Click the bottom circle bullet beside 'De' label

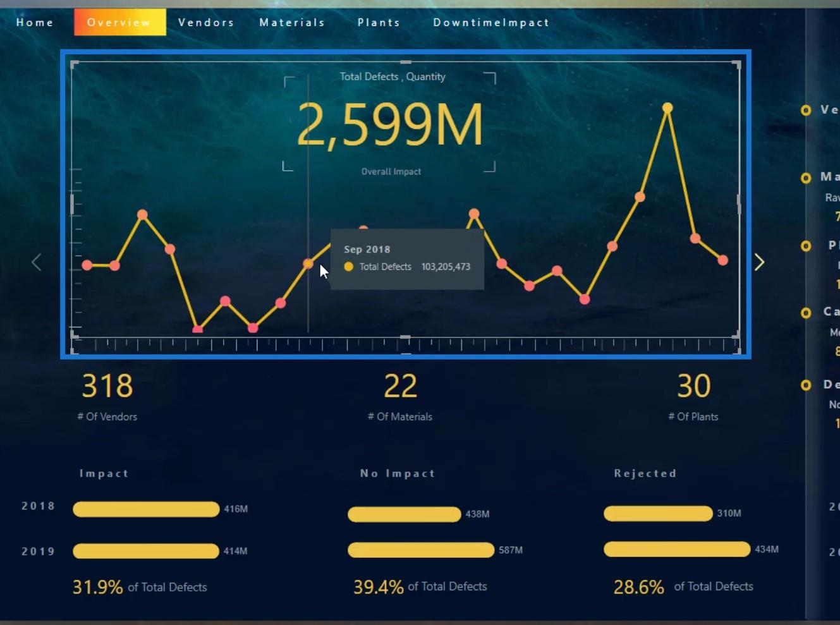click(806, 385)
